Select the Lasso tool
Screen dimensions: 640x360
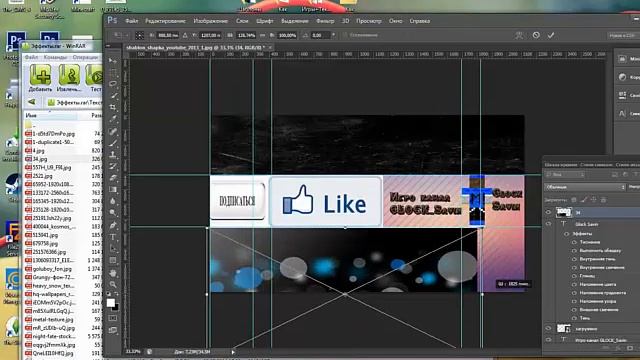point(113,84)
